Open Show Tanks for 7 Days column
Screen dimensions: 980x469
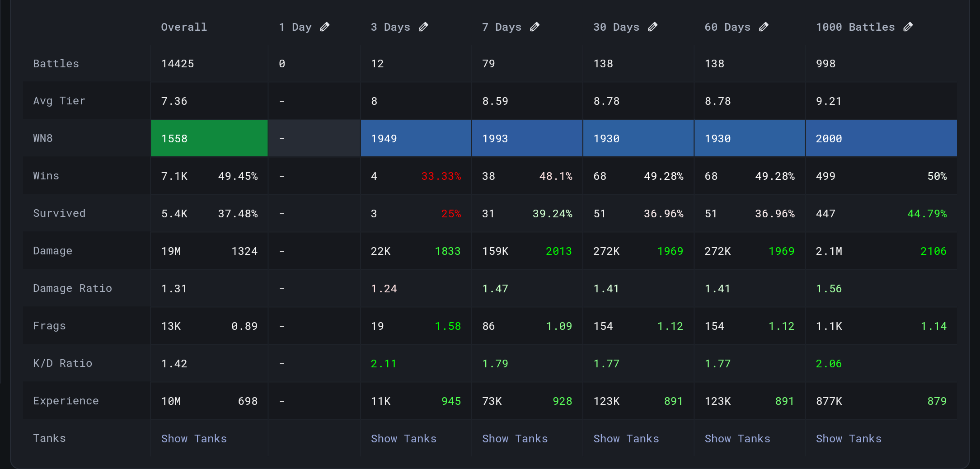[515, 439]
